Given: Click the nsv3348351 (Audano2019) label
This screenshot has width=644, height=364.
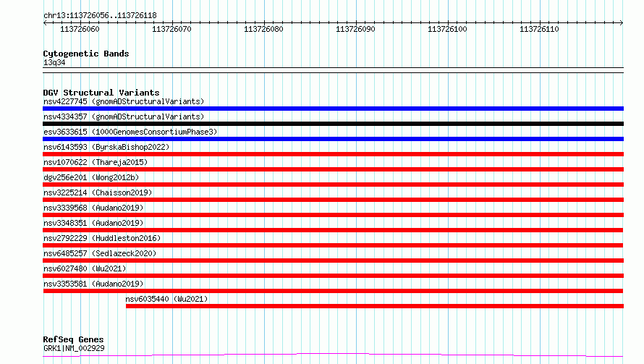Looking at the screenshot, I should click(93, 223).
